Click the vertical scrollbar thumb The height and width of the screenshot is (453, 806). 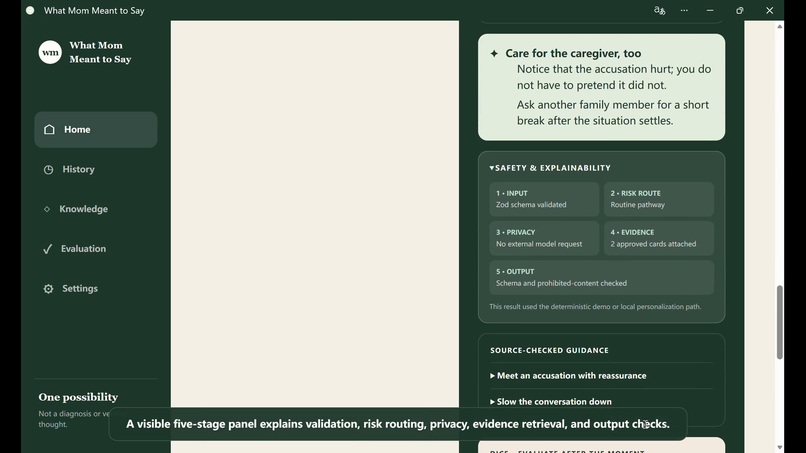coord(780,322)
